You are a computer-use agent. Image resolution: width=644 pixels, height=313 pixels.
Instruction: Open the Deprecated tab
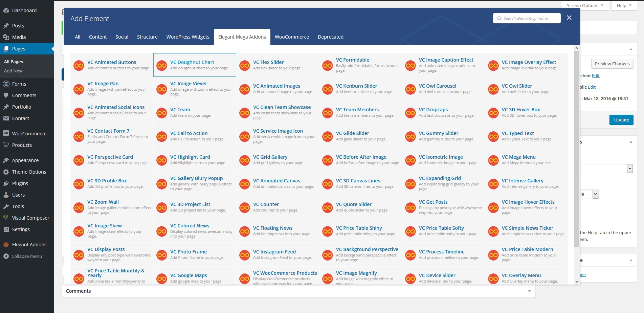pos(331,37)
